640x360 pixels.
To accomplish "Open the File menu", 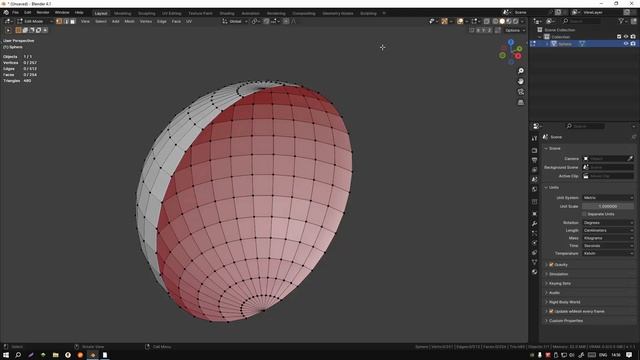I will (16, 13).
